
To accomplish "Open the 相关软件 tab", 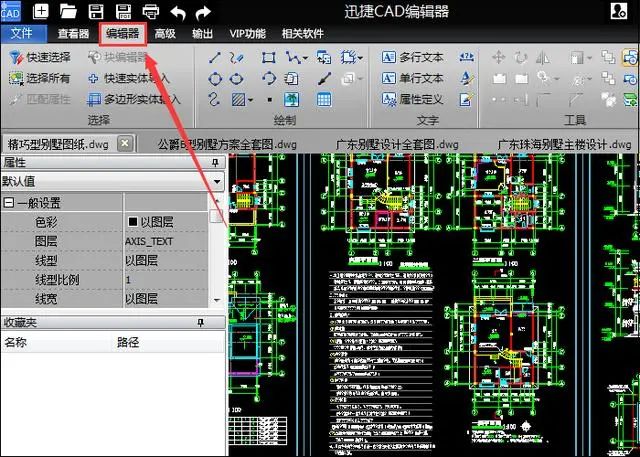I will [302, 34].
